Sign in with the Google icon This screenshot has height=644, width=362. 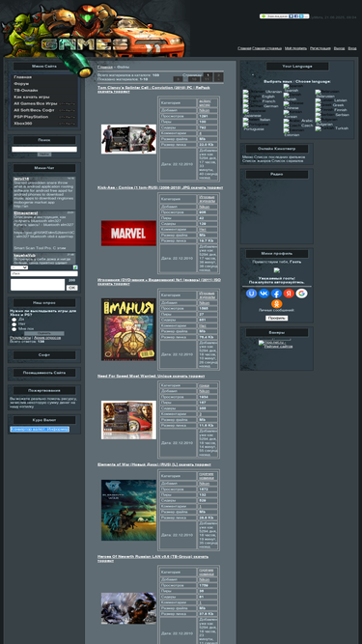(301, 294)
